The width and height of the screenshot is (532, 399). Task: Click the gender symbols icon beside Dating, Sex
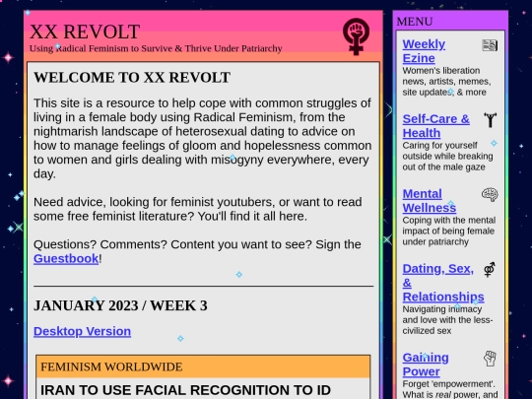[490, 269]
